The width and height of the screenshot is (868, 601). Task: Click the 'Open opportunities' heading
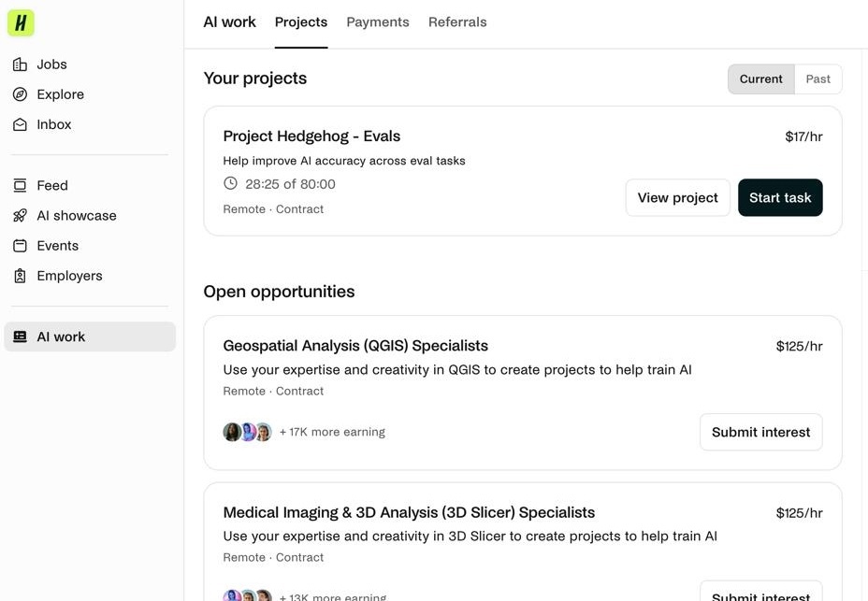[x=279, y=292]
